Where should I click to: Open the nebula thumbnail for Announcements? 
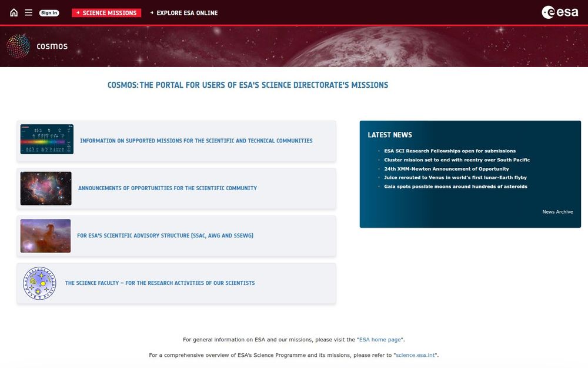(x=46, y=188)
